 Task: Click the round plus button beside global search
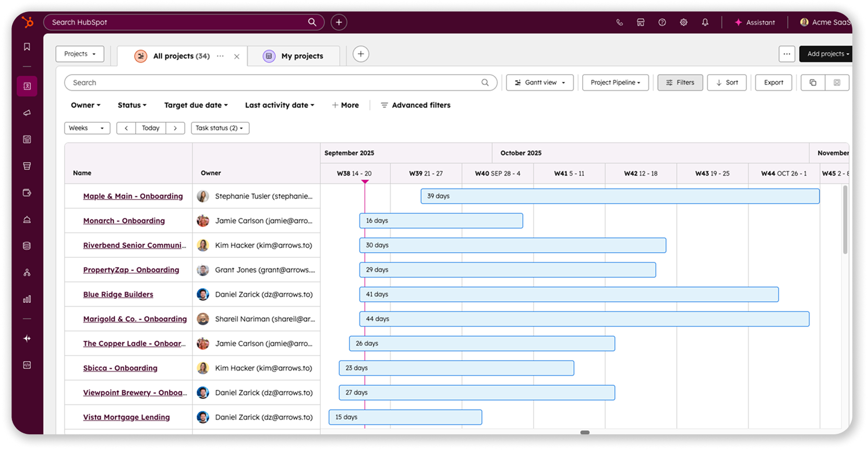tap(339, 22)
